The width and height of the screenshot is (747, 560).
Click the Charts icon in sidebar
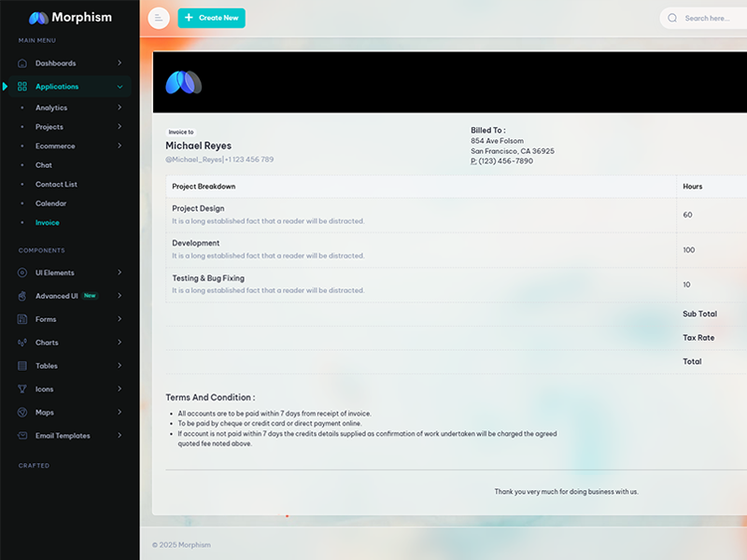(21, 343)
